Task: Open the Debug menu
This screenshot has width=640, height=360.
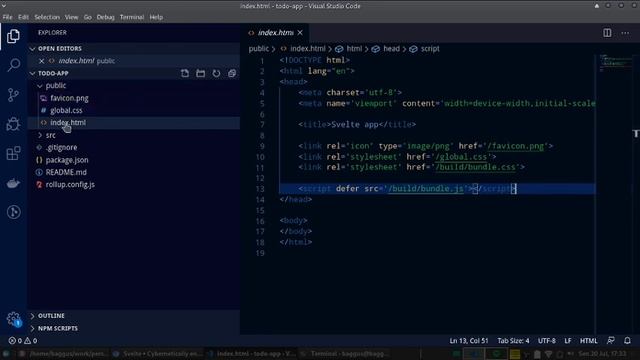Action: click(106, 17)
